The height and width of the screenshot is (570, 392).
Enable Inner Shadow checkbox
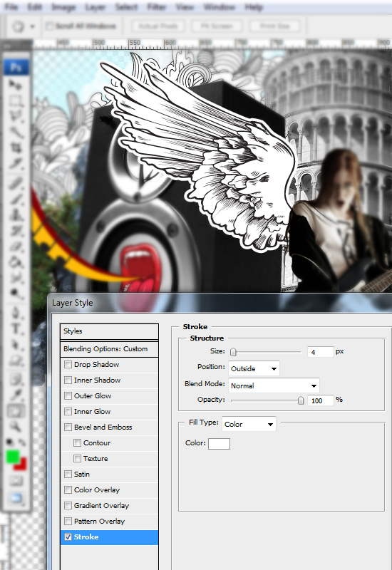tap(68, 380)
